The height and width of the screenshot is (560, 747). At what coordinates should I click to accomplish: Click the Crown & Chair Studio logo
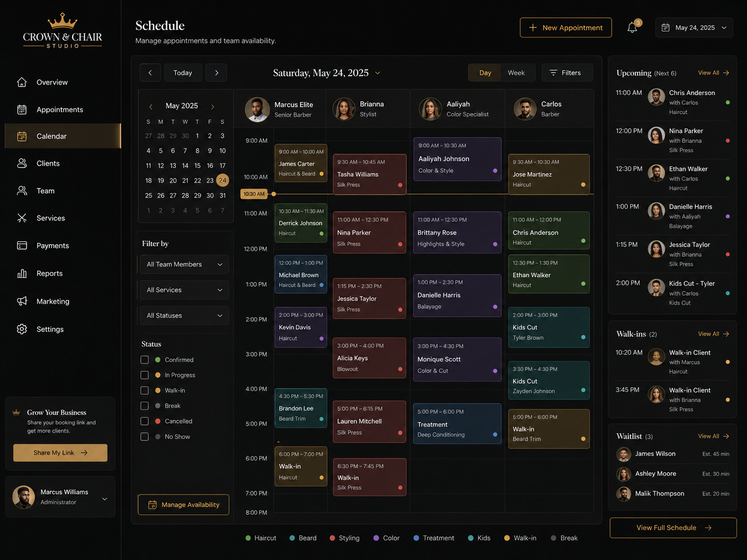[62, 31]
